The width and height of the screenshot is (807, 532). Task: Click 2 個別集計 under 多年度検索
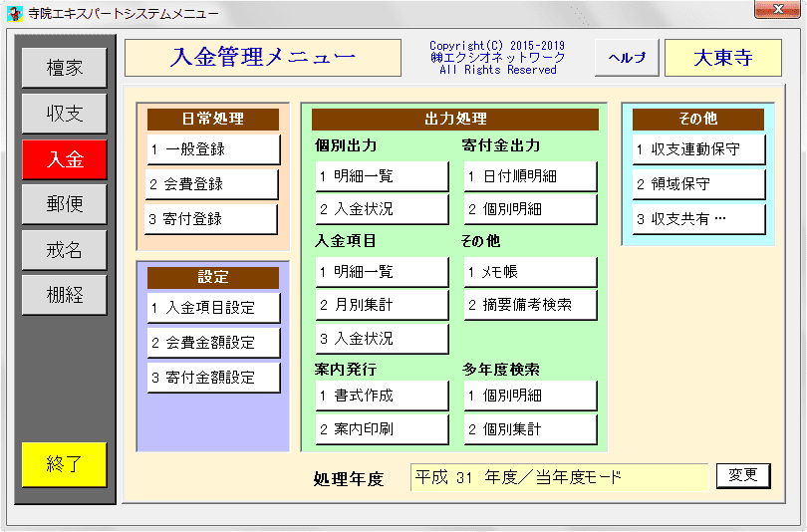click(531, 429)
